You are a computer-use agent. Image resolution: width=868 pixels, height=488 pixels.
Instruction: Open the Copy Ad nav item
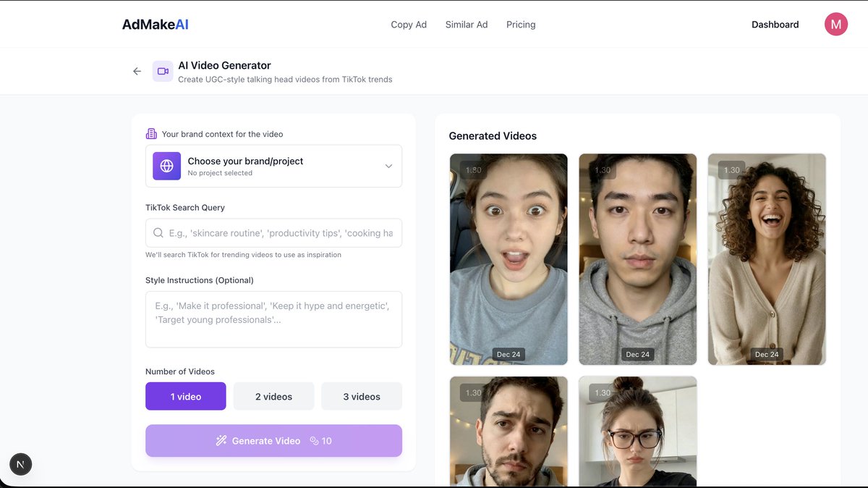pyautogui.click(x=409, y=25)
